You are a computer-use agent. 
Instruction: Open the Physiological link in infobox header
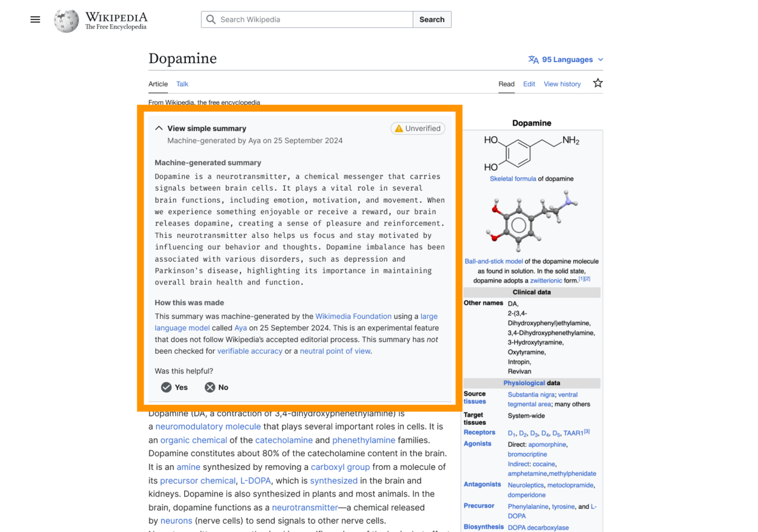(524, 383)
